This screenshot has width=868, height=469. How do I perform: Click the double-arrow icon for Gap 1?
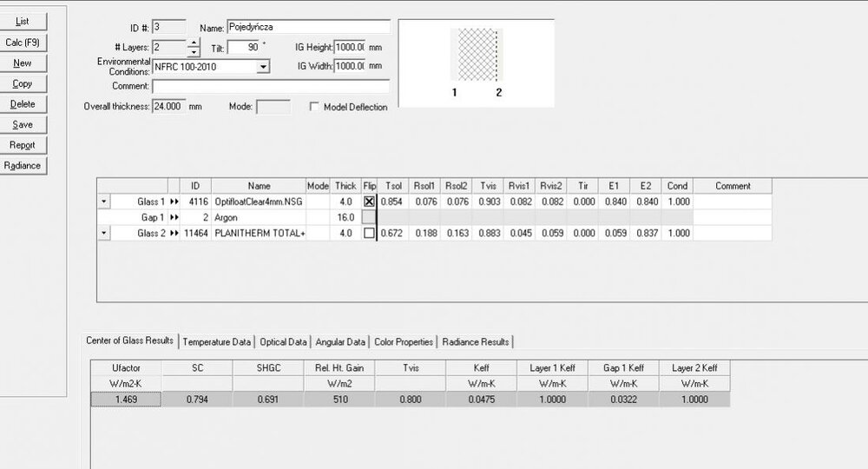[x=174, y=217]
